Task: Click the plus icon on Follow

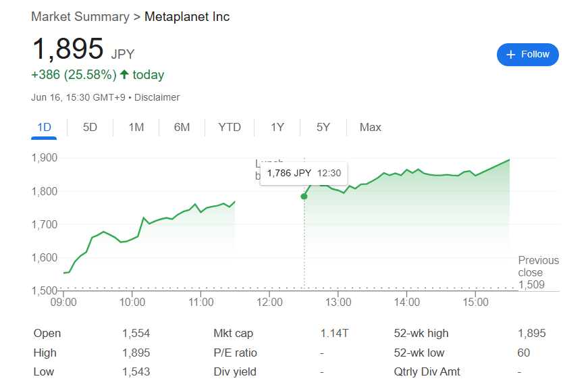Action: click(510, 54)
